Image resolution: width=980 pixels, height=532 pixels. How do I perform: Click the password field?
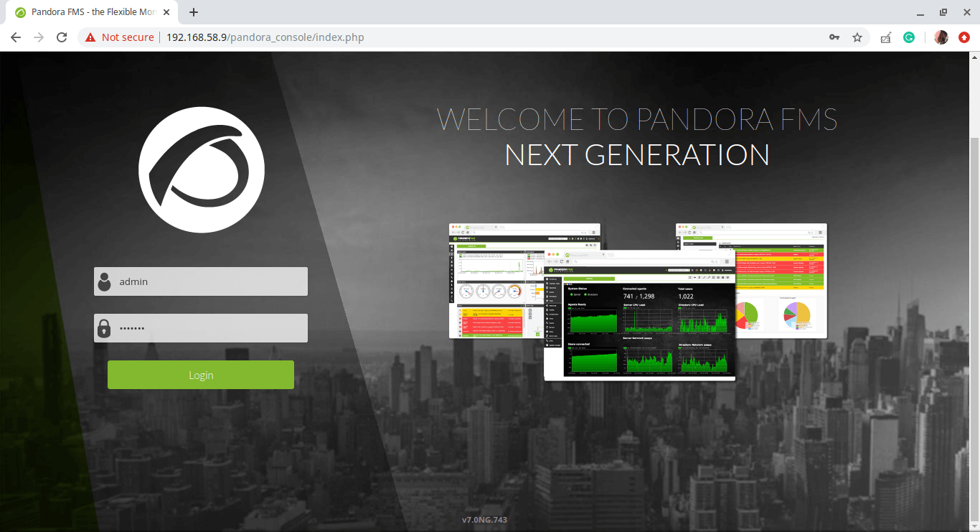(201, 328)
